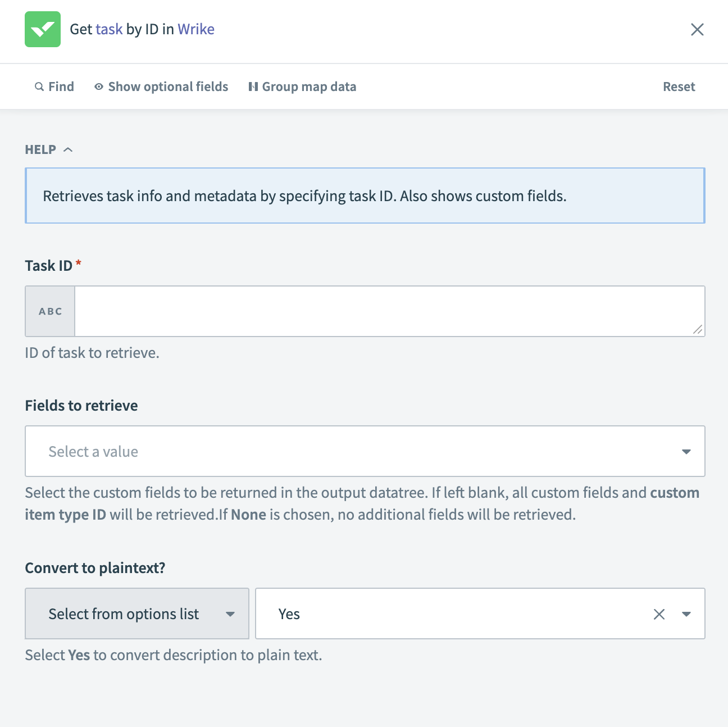Open the task link in the dialog title

click(110, 29)
